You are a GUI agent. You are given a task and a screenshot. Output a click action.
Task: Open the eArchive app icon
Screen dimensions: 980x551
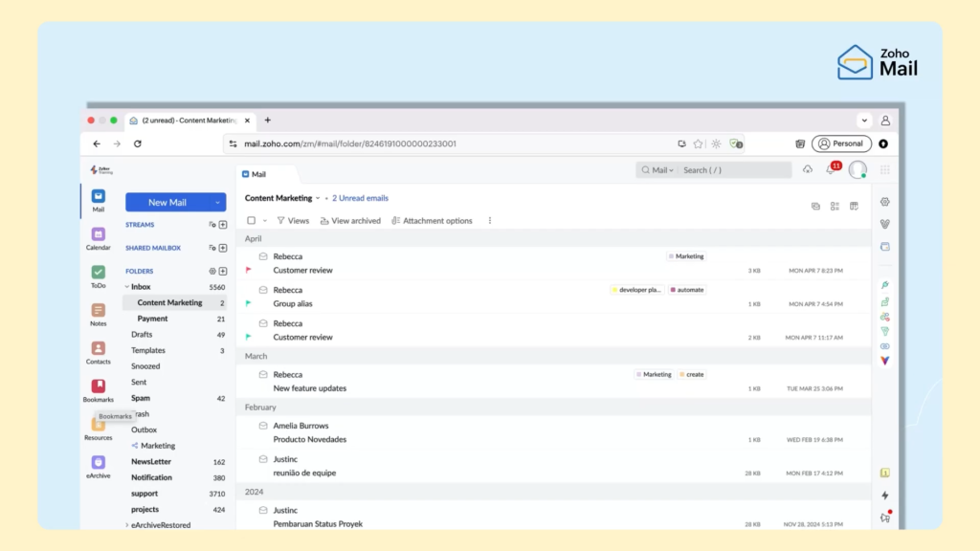(x=99, y=463)
